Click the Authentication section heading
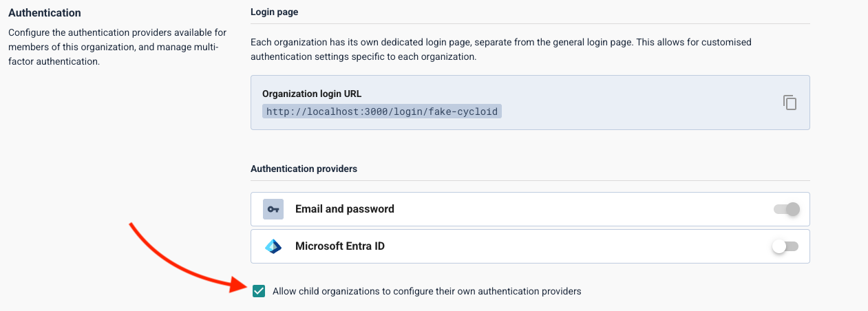Viewport: 868px width, 311px height. (44, 13)
